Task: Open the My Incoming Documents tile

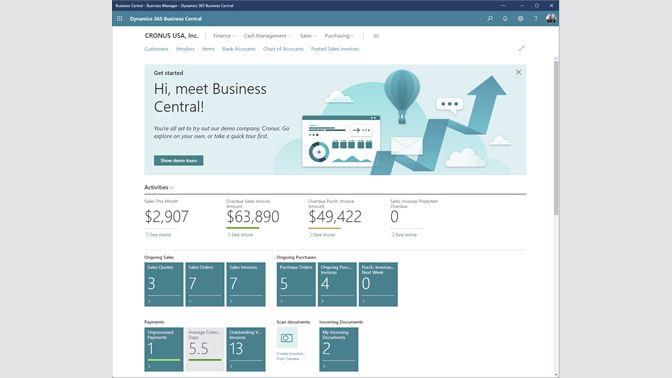Action: pos(339,349)
